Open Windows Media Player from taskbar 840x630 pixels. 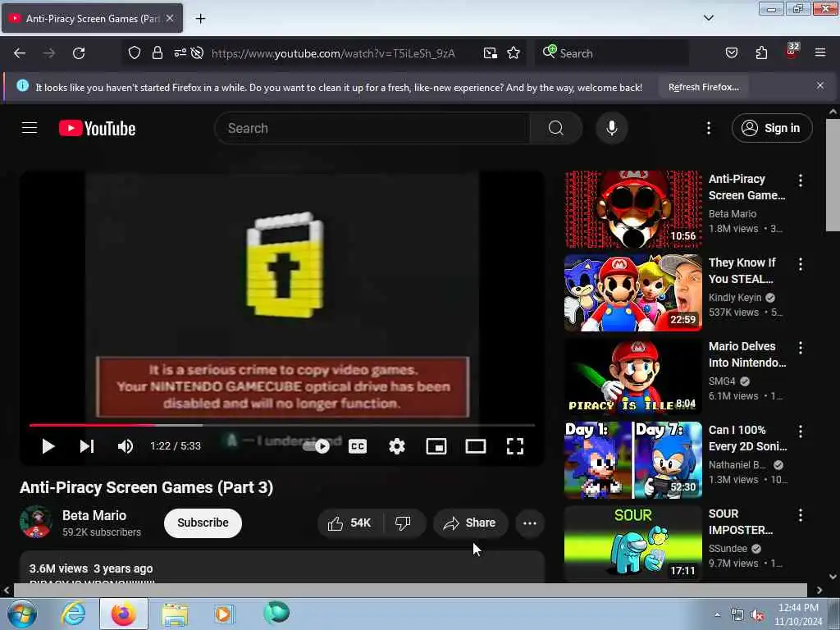[224, 614]
